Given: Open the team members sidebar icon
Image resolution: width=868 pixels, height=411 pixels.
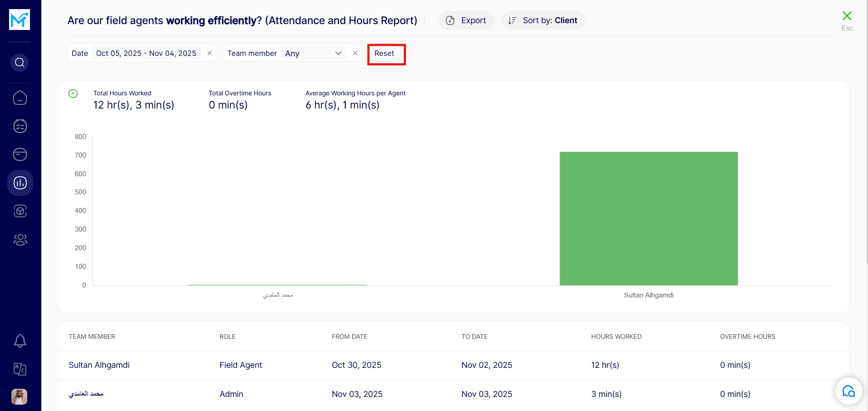Looking at the screenshot, I should 20,239.
